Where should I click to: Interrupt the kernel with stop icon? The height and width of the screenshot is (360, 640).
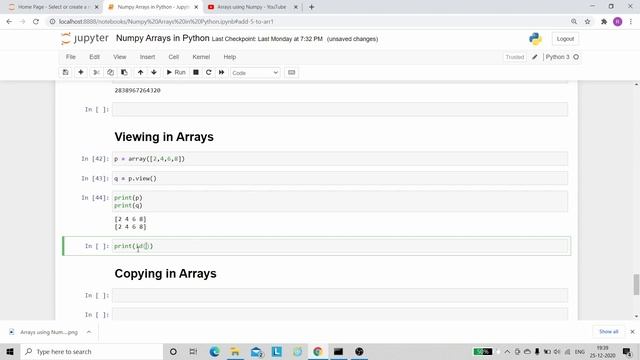tap(196, 72)
